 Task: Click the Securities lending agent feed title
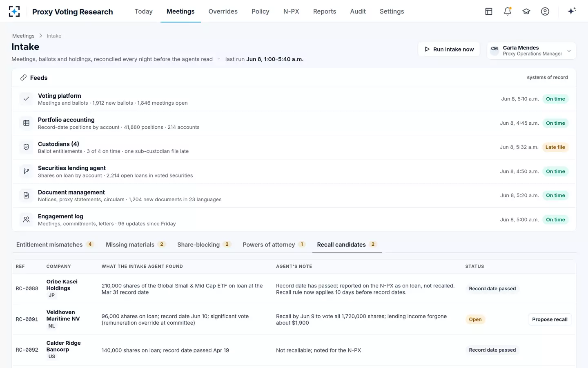72,168
